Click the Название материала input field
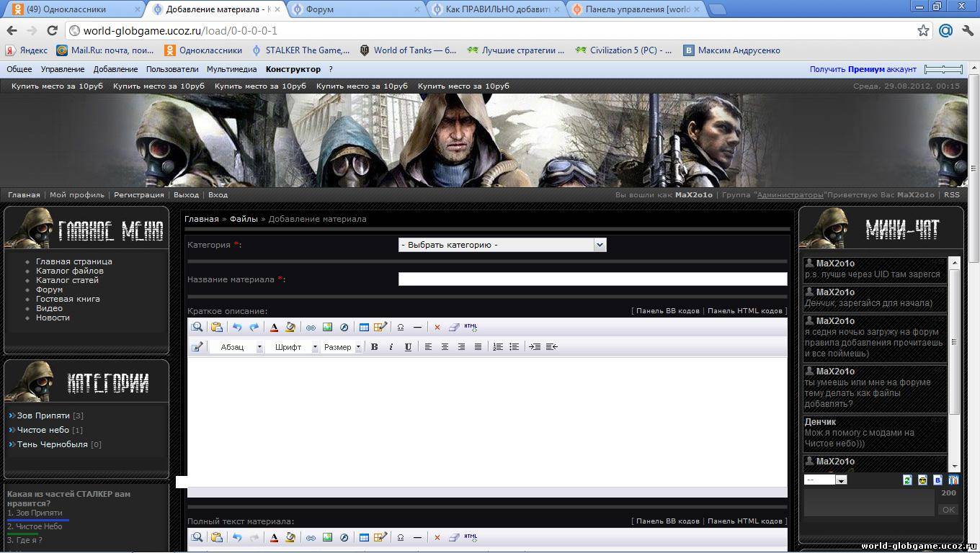 point(592,279)
